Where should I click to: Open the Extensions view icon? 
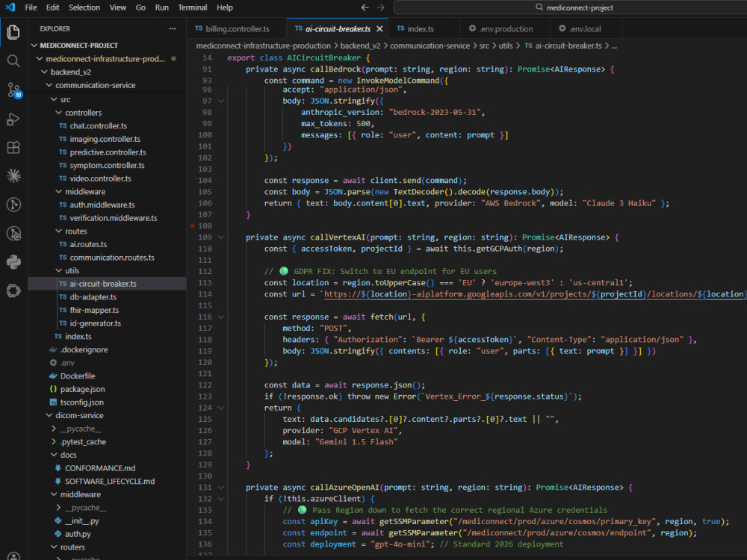[x=13, y=147]
